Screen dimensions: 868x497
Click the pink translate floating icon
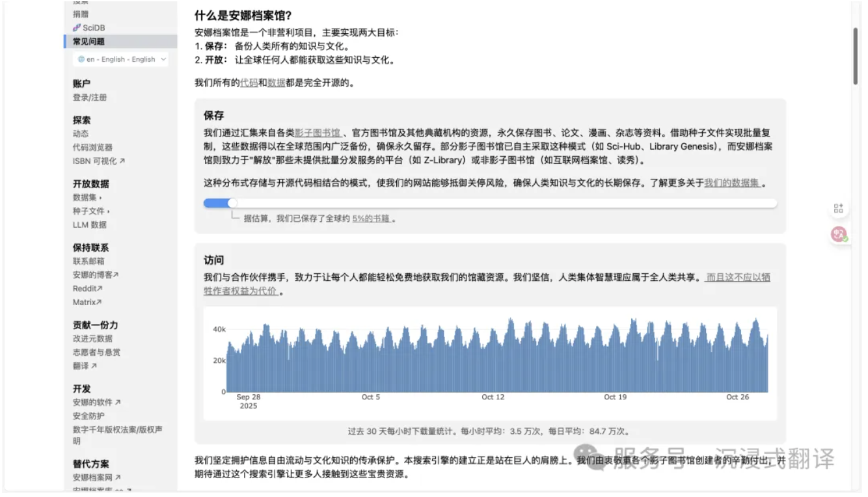click(x=838, y=235)
